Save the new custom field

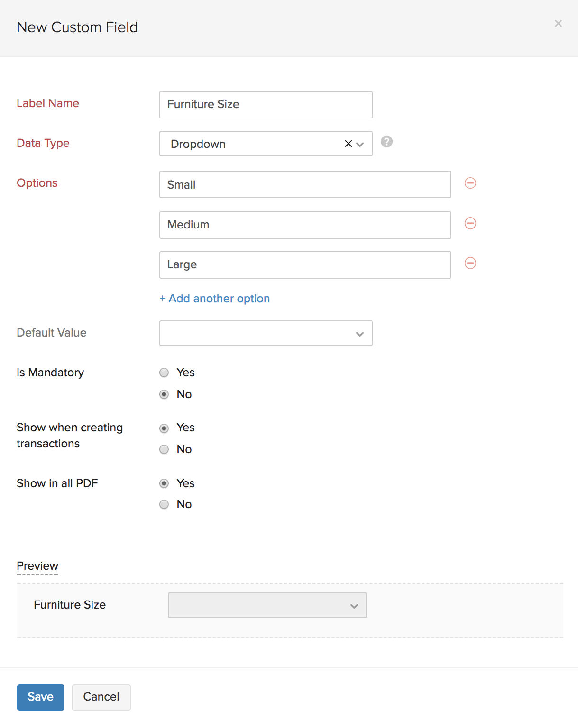40,697
